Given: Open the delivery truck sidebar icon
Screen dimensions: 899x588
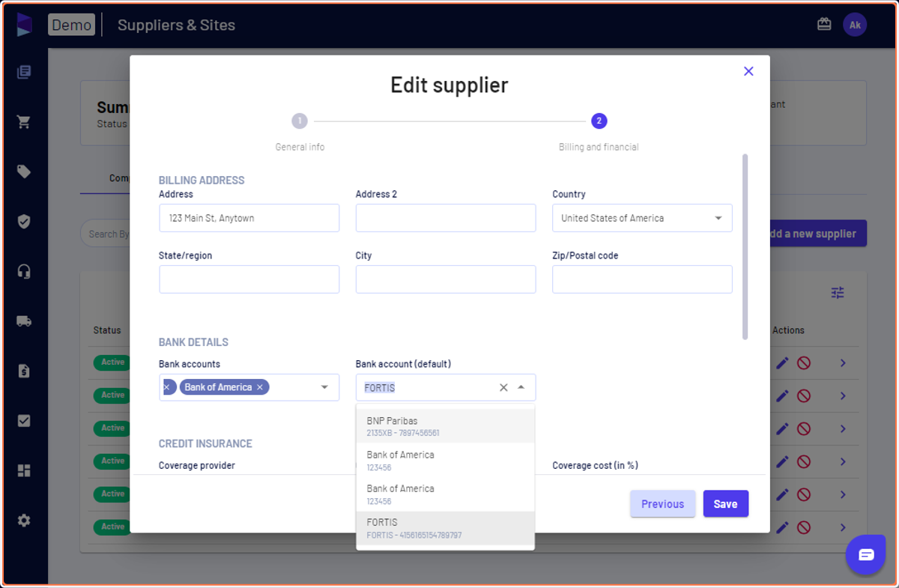Looking at the screenshot, I should pos(24,321).
